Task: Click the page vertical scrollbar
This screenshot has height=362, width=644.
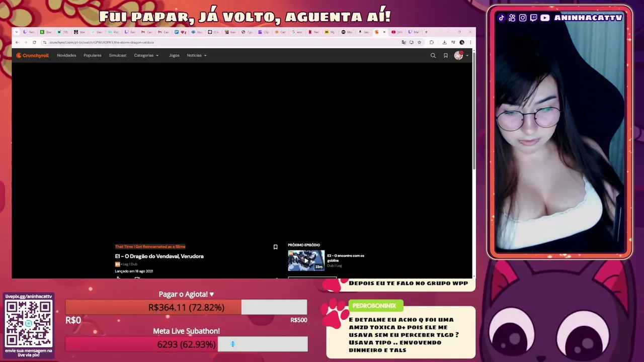Action: 473,111
